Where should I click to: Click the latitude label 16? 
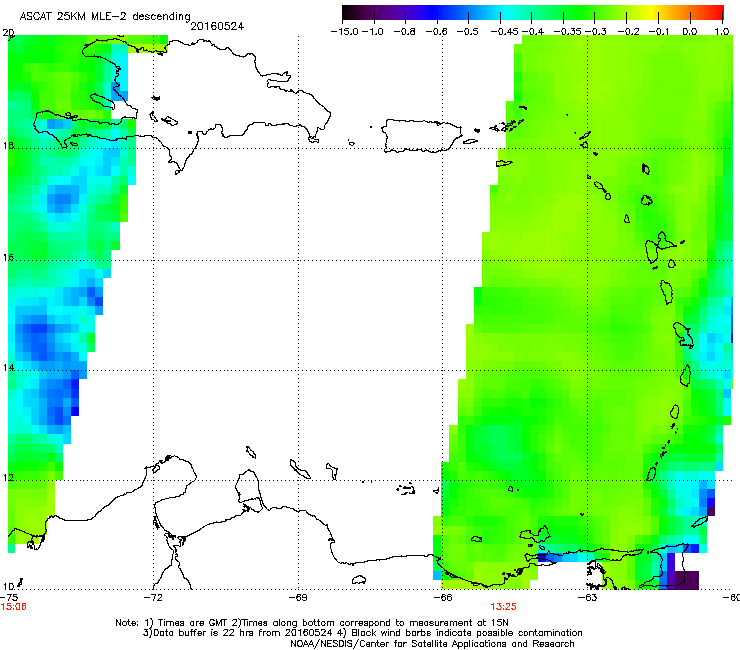coord(8,258)
